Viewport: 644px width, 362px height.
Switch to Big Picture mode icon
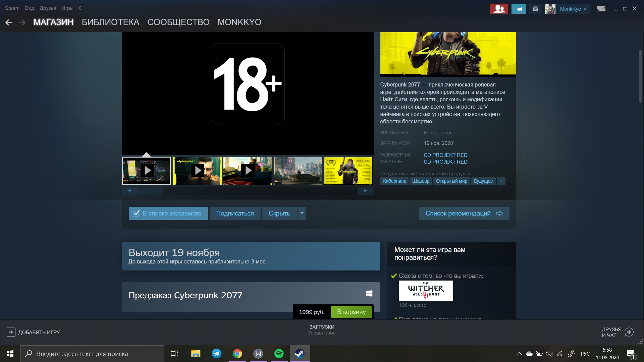[601, 9]
